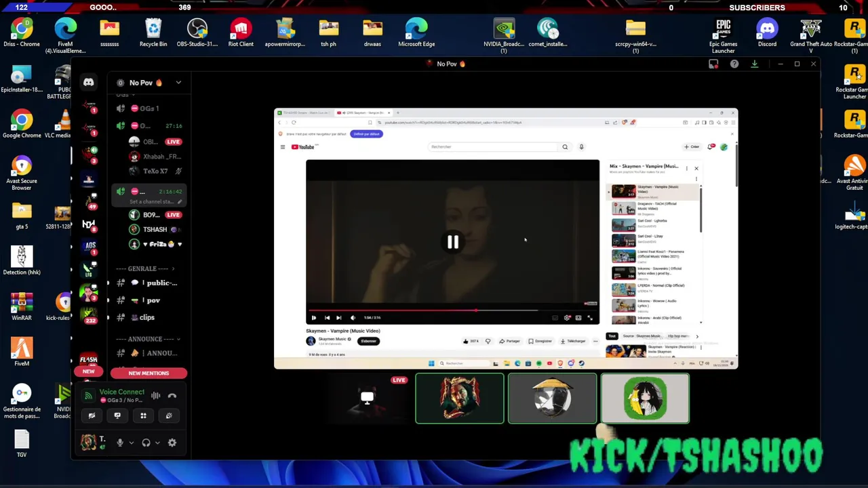Open Discord inbox icon in title bar
The image size is (868, 488).
(713, 64)
